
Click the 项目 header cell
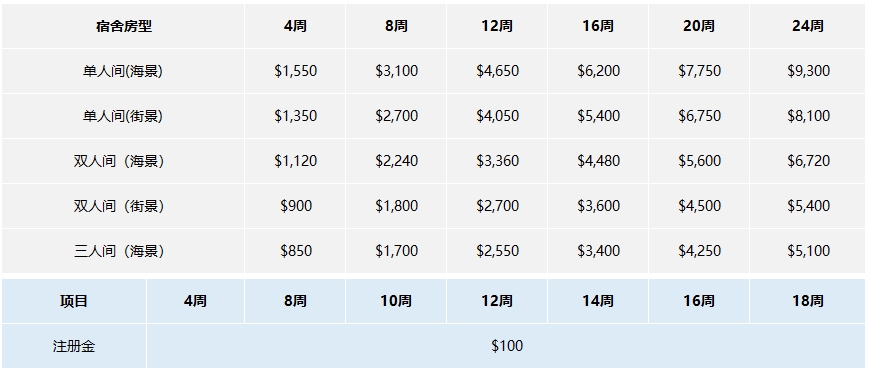click(x=74, y=301)
